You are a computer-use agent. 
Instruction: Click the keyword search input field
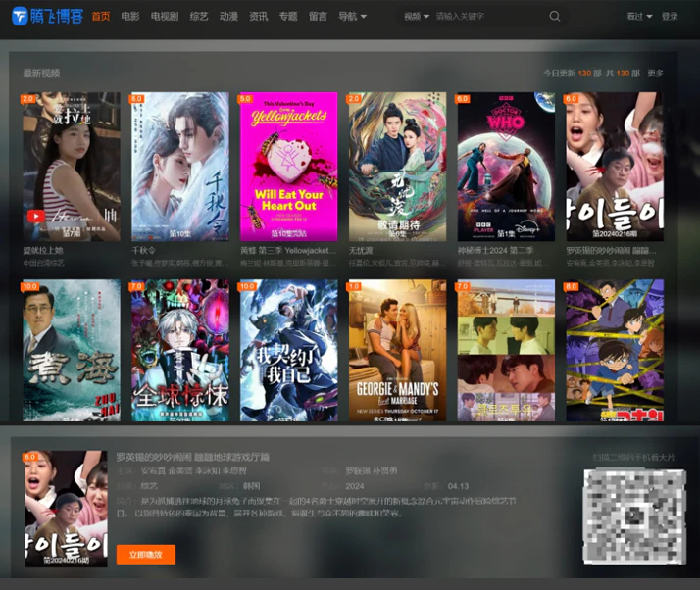click(485, 17)
